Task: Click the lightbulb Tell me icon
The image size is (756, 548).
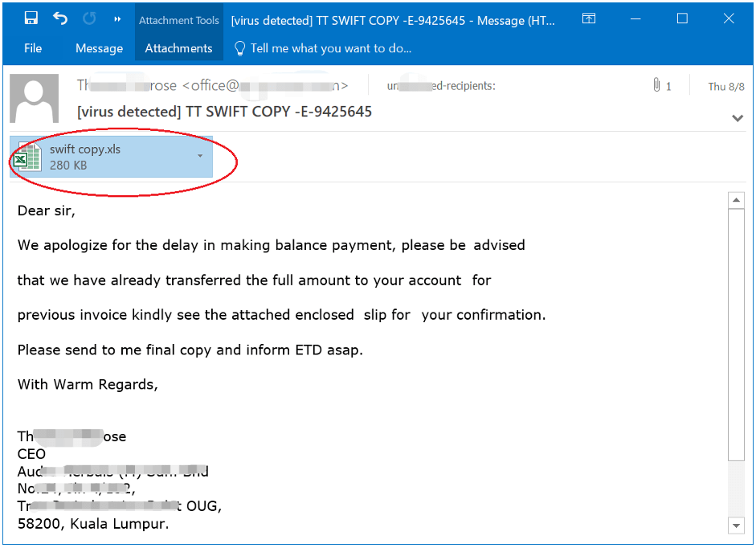Action: tap(239, 48)
